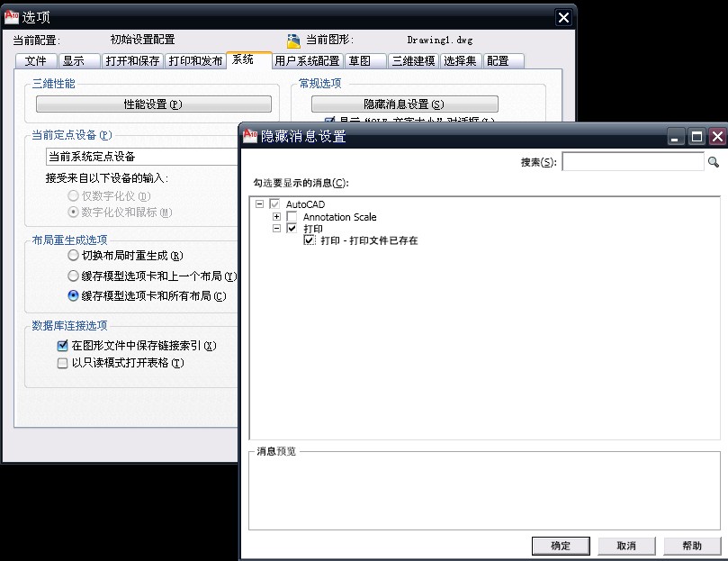Viewport: 728px width, 561px height.
Task: Open the 用户系统配置 tab
Action: pyautogui.click(x=307, y=61)
